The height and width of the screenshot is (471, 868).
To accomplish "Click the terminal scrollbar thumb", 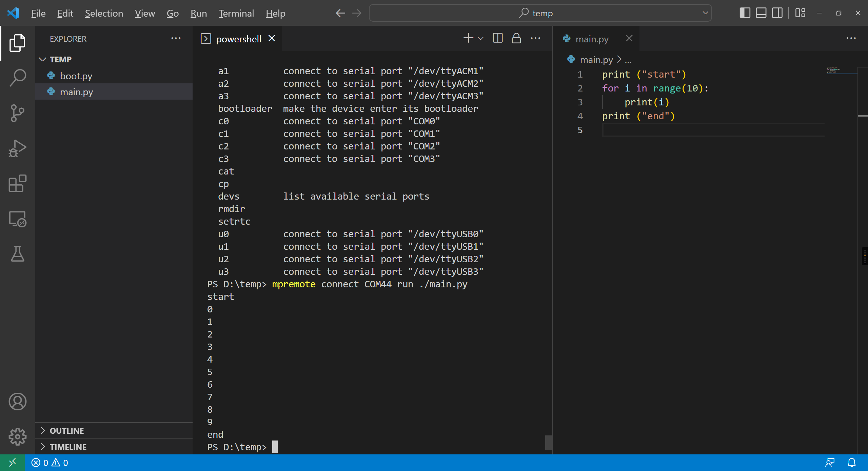I will [x=549, y=443].
